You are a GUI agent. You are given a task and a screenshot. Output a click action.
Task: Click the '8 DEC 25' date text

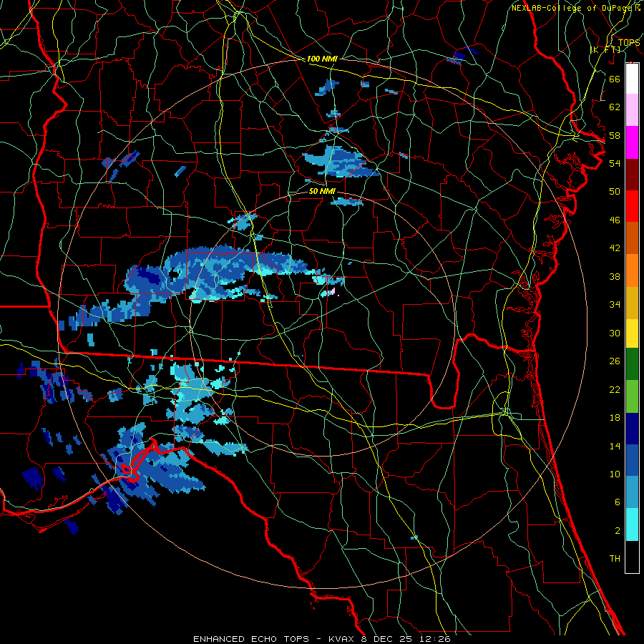click(x=386, y=639)
